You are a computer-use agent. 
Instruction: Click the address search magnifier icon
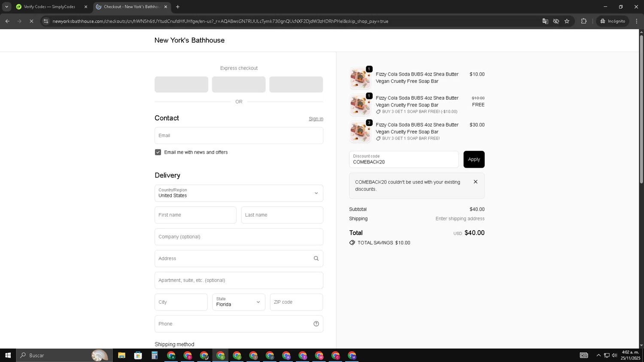pyautogui.click(x=316, y=259)
